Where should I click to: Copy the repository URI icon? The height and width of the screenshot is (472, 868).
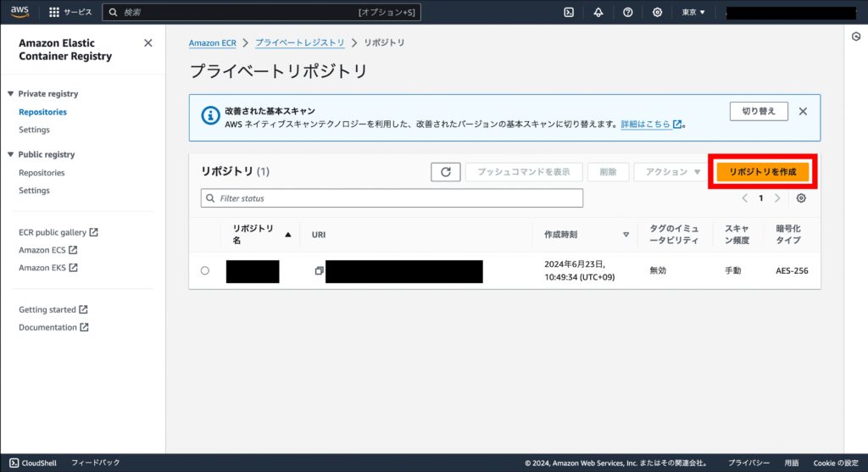coord(319,270)
